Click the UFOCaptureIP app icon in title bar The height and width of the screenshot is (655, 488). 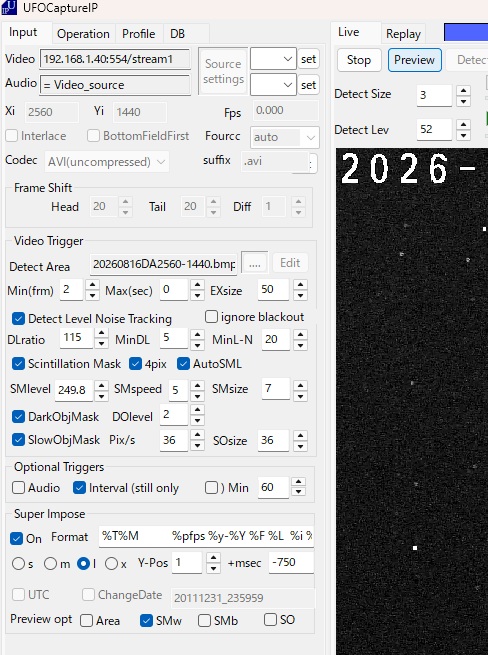click(x=9, y=8)
